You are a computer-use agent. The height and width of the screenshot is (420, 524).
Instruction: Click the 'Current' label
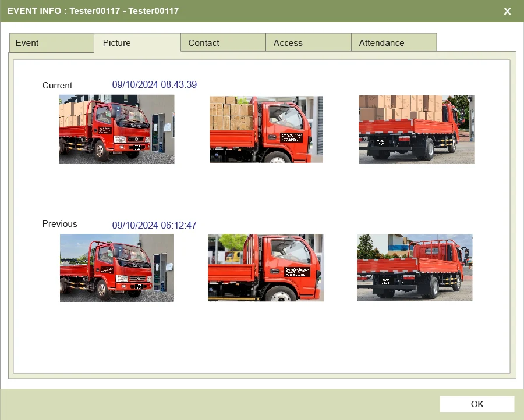[x=57, y=86]
